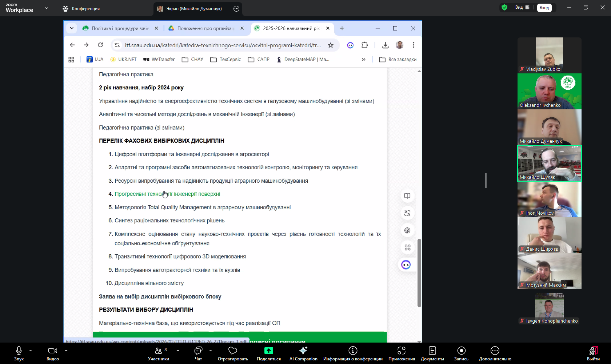The width and height of the screenshot is (611, 364).
Task: Switch to the Conference tab
Action: click(x=81, y=8)
